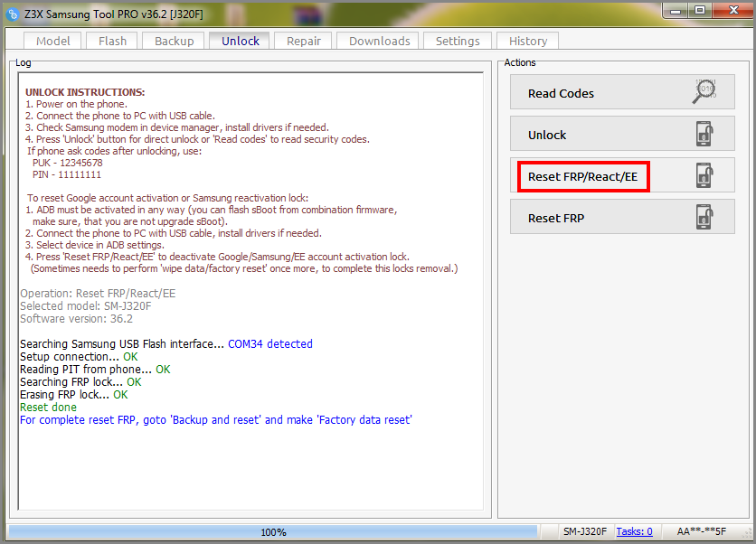
Task: Open the Backup tab
Action: 174,41
